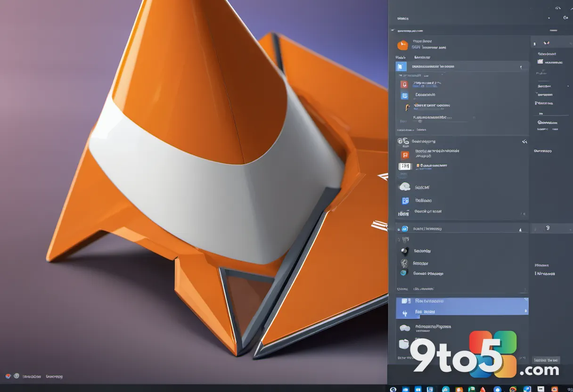Open the green icon in the taskbar
573x392 pixels.
[472, 389]
